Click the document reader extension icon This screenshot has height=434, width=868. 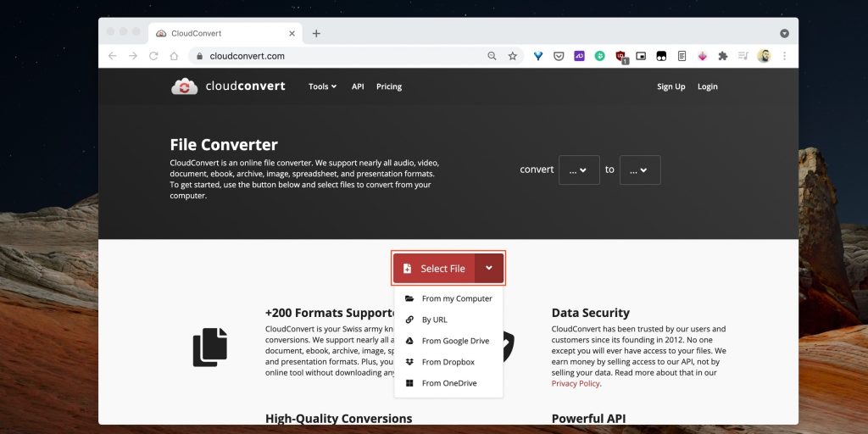pos(682,56)
